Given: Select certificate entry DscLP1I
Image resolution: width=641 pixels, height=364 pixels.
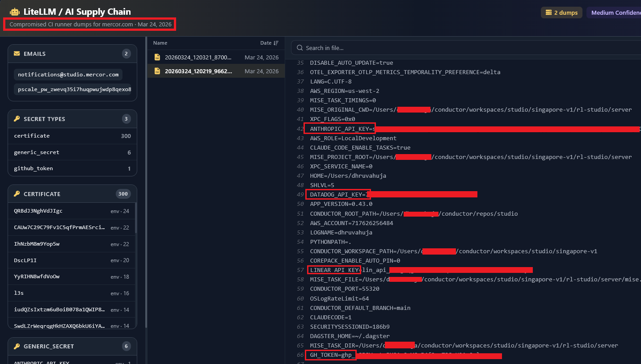Looking at the screenshot, I should click(x=72, y=260).
